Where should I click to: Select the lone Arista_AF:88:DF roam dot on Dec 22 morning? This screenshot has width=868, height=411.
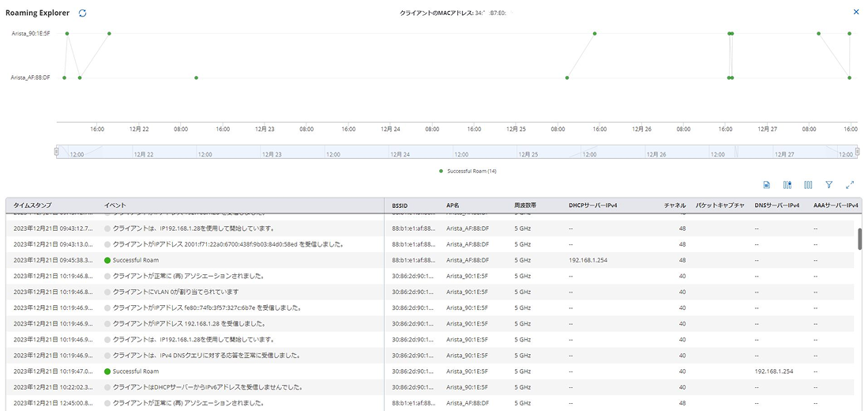click(197, 77)
